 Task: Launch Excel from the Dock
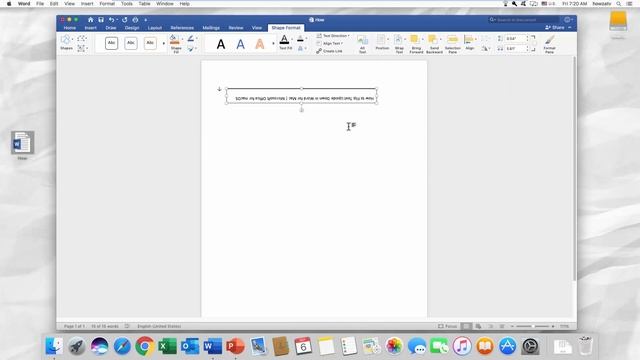tap(167, 347)
